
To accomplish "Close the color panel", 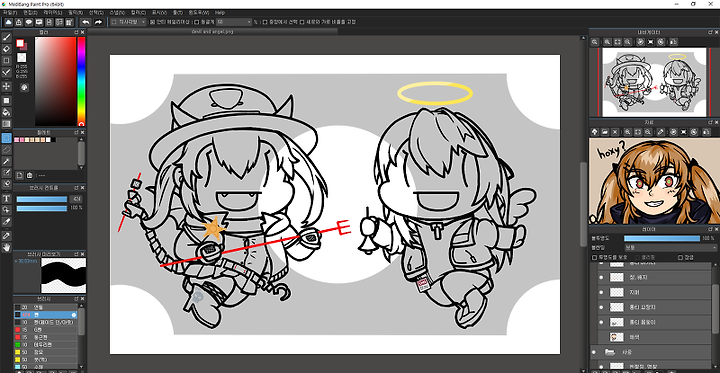I will click(83, 33).
